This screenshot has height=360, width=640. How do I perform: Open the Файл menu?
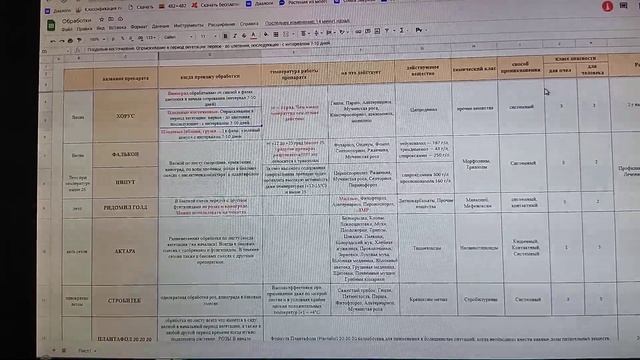67,29
